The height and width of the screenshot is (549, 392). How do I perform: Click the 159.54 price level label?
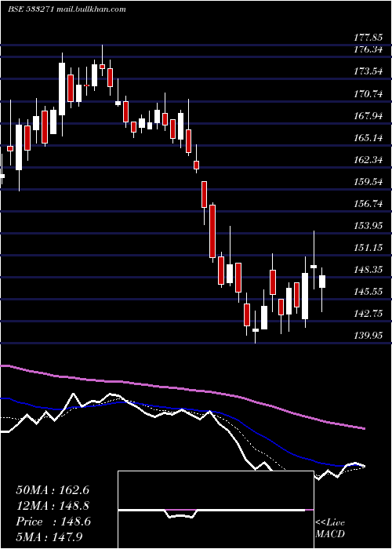tap(368, 182)
